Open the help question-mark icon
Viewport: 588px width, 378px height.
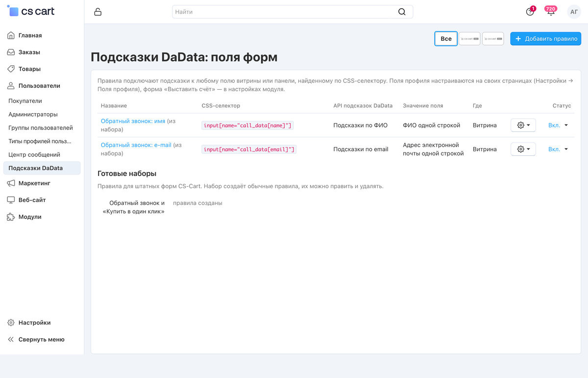click(530, 12)
